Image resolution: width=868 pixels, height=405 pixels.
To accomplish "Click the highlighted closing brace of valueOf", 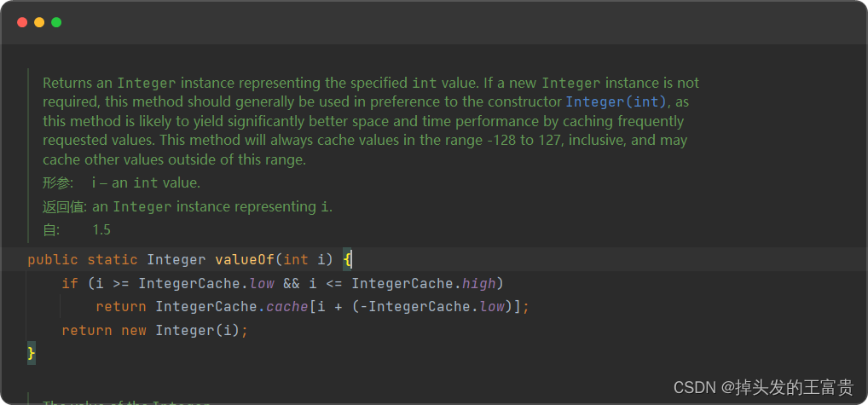I will 32,353.
